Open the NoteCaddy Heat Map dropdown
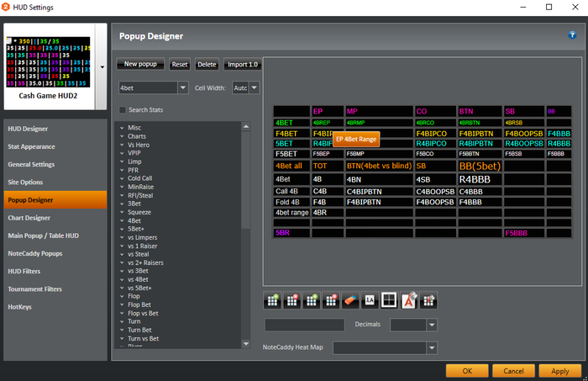 tap(431, 347)
